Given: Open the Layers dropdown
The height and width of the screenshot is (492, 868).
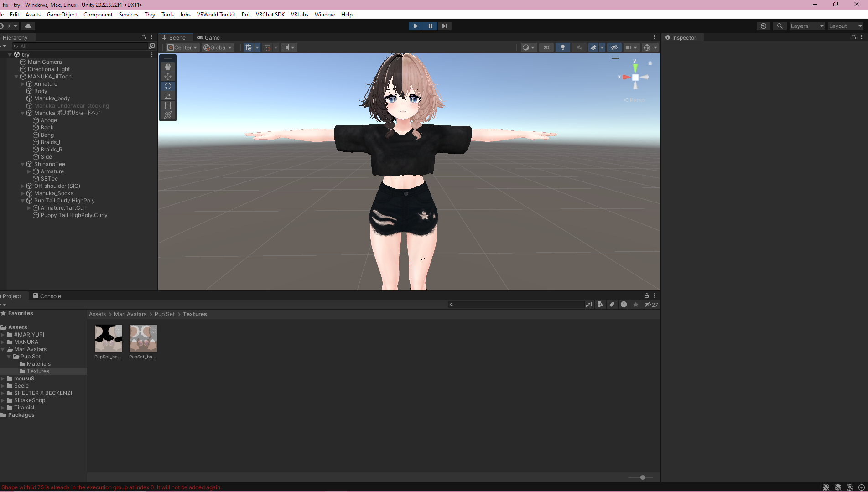Looking at the screenshot, I should (807, 26).
